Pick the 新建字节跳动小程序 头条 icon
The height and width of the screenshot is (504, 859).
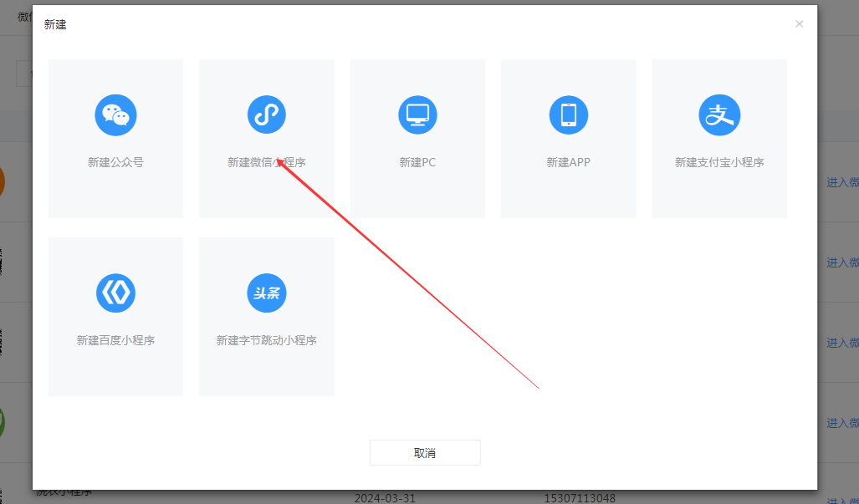266,293
